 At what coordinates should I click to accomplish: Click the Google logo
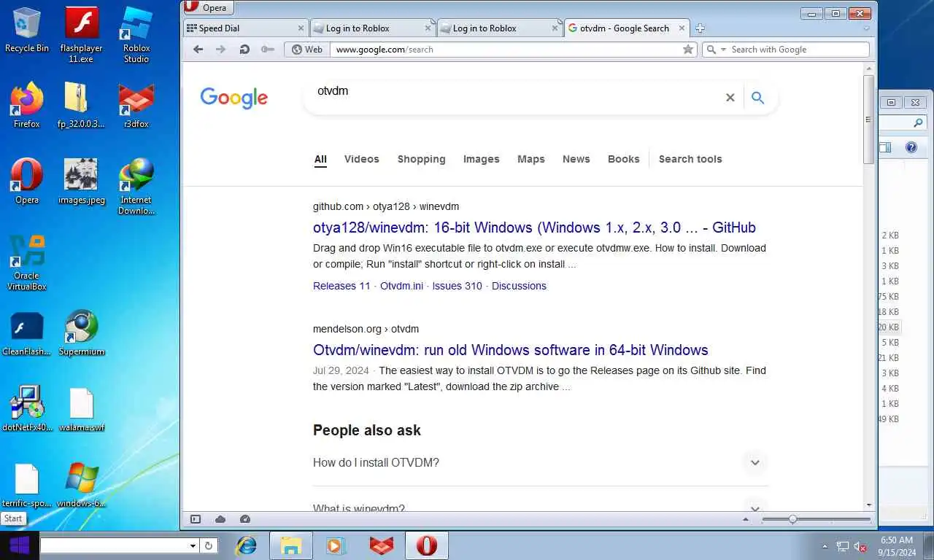coord(233,98)
